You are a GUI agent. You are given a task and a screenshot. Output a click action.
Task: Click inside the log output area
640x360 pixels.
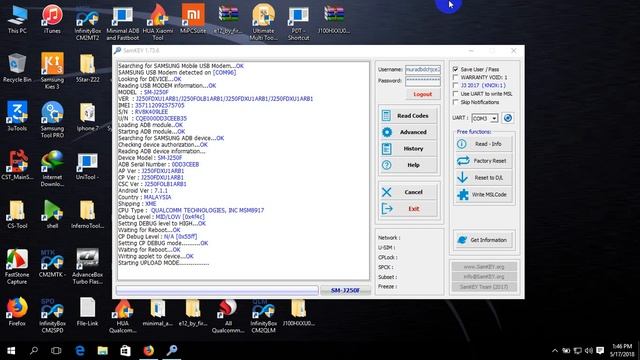tap(243, 171)
